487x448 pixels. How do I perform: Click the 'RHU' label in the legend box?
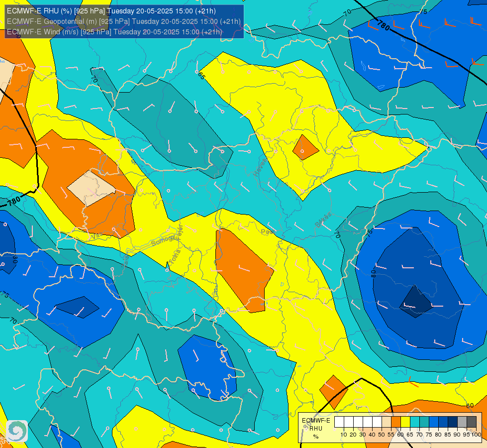(x=316, y=429)
